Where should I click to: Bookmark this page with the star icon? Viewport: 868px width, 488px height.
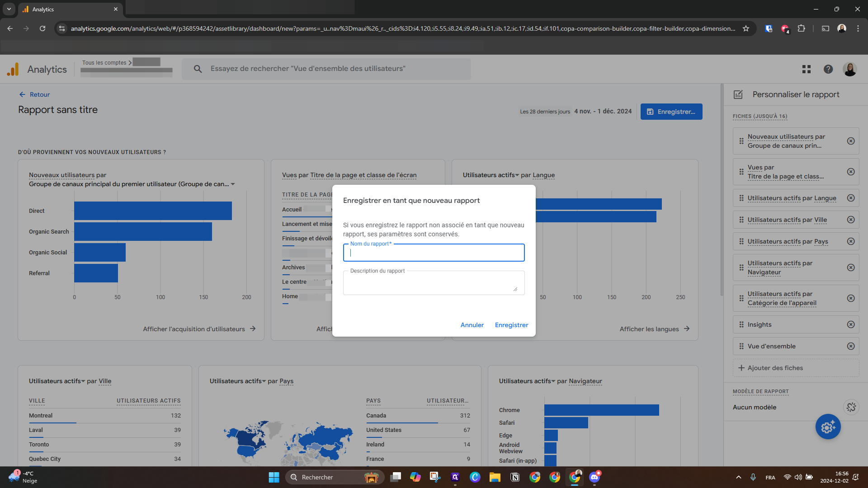[x=746, y=28]
